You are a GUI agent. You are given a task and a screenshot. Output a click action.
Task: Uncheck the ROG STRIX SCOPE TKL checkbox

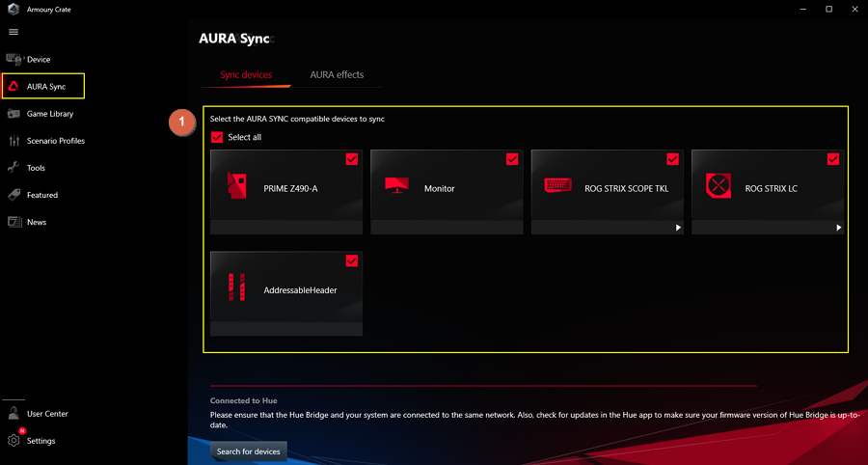point(672,159)
